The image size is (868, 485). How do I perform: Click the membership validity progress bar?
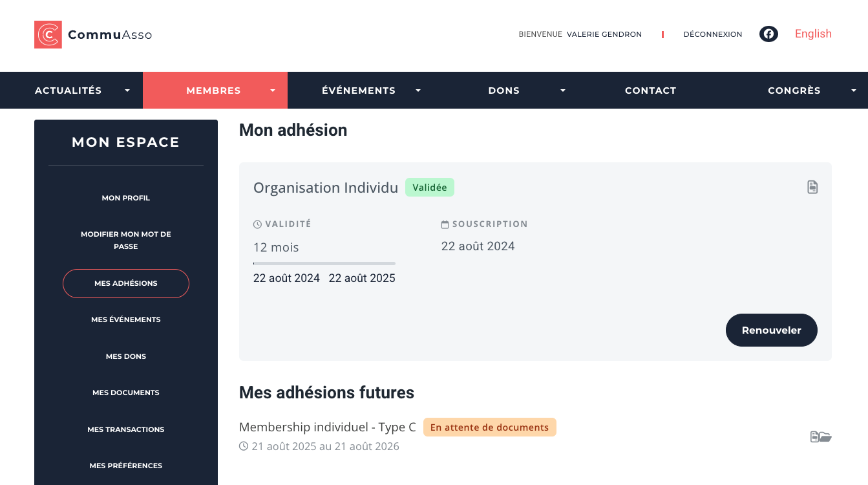click(x=324, y=263)
